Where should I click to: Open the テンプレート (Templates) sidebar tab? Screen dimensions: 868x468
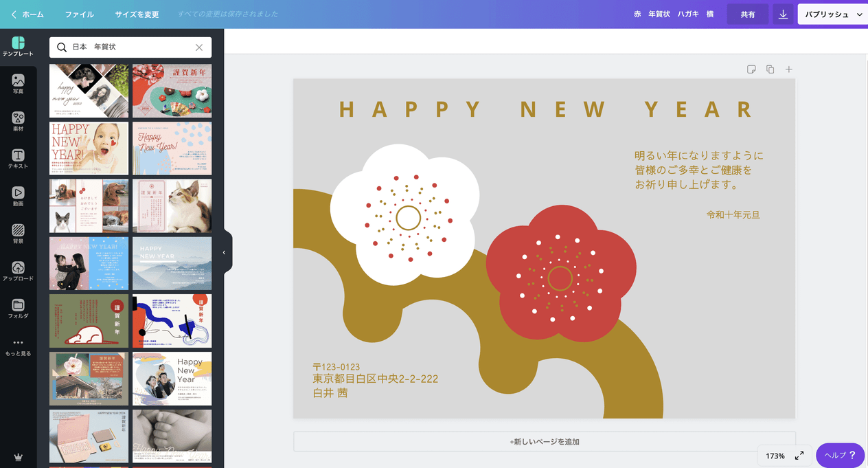pyautogui.click(x=18, y=46)
